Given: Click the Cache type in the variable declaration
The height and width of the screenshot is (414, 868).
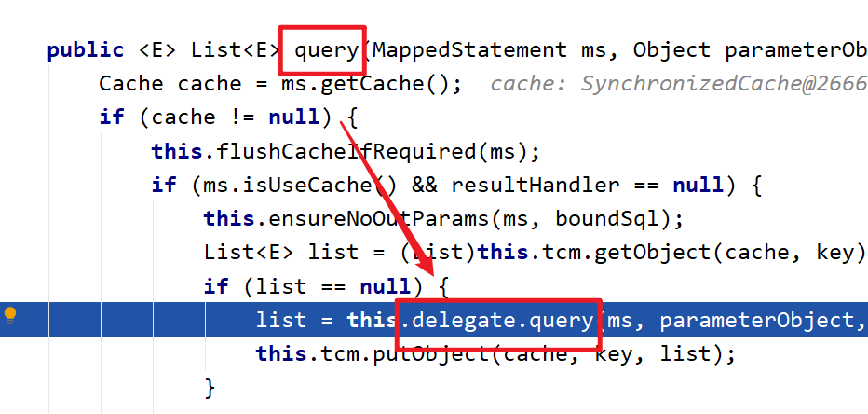Looking at the screenshot, I should pyautogui.click(x=131, y=84).
